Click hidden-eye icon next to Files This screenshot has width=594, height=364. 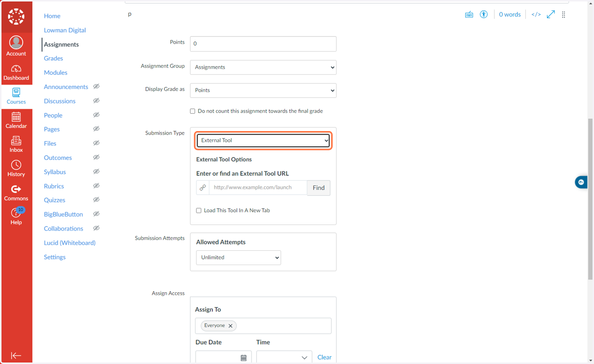[97, 143]
